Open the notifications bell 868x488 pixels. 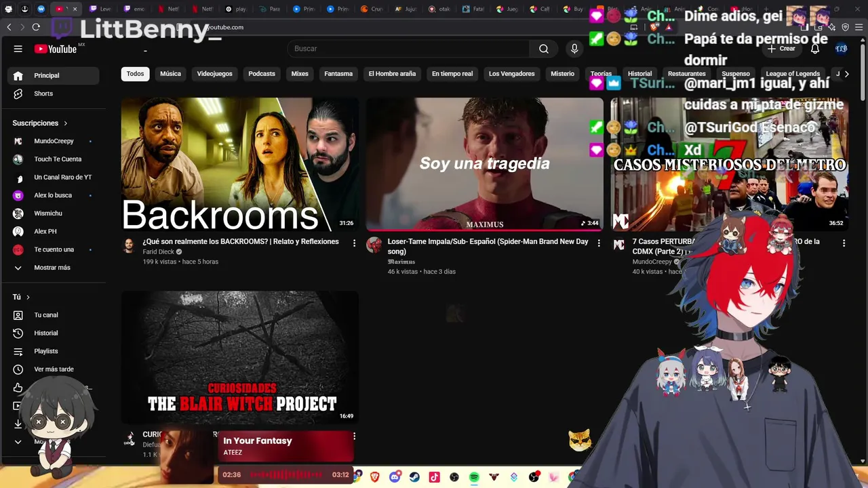pyautogui.click(x=815, y=49)
